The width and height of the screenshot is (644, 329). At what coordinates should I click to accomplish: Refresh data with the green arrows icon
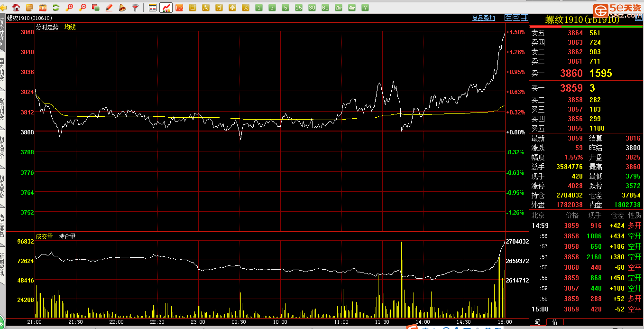coord(56,7)
